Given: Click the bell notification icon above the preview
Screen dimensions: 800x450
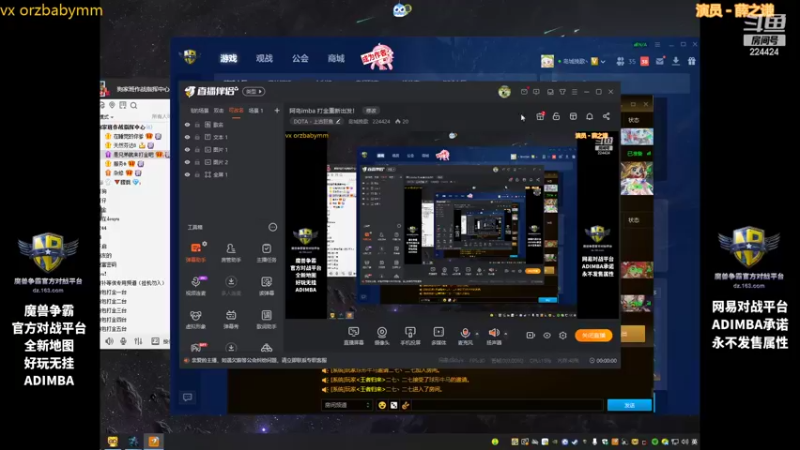Looking at the screenshot, I should point(589,116).
